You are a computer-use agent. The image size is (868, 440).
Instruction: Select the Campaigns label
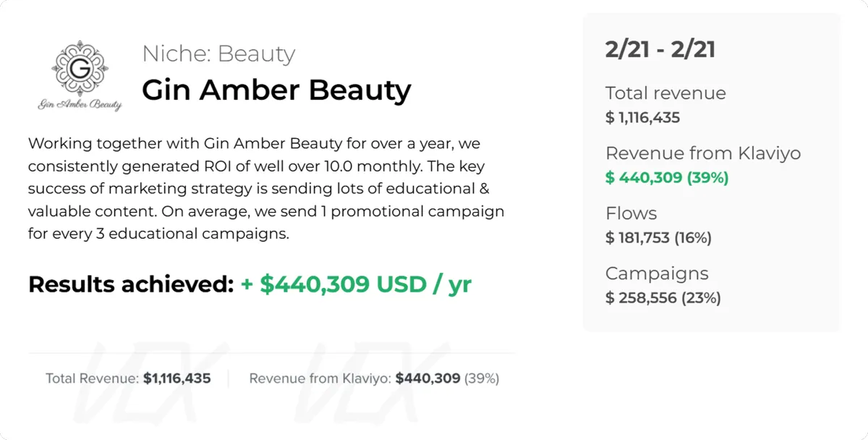(657, 274)
